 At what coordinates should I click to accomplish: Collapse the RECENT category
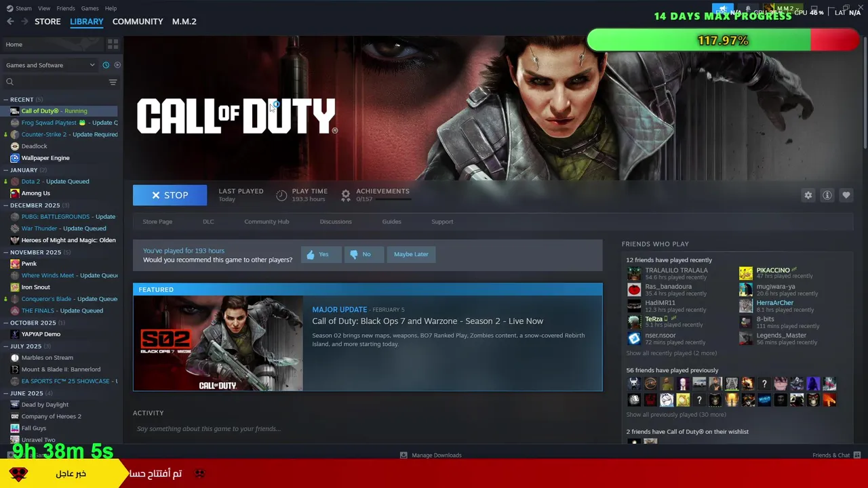pos(6,100)
